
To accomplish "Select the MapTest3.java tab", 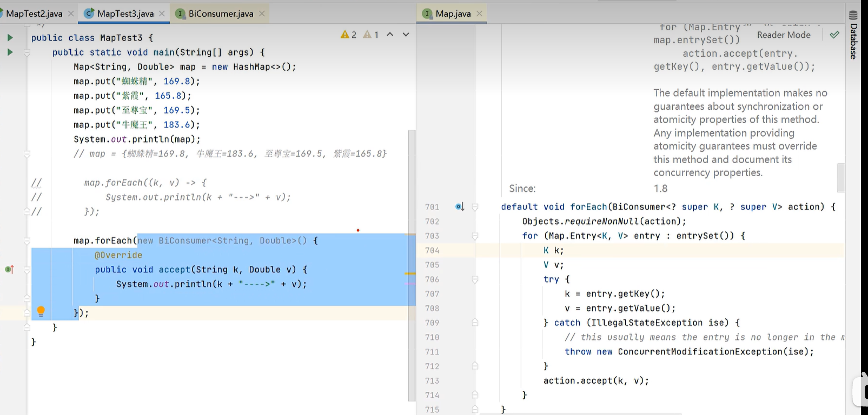I will click(x=125, y=14).
